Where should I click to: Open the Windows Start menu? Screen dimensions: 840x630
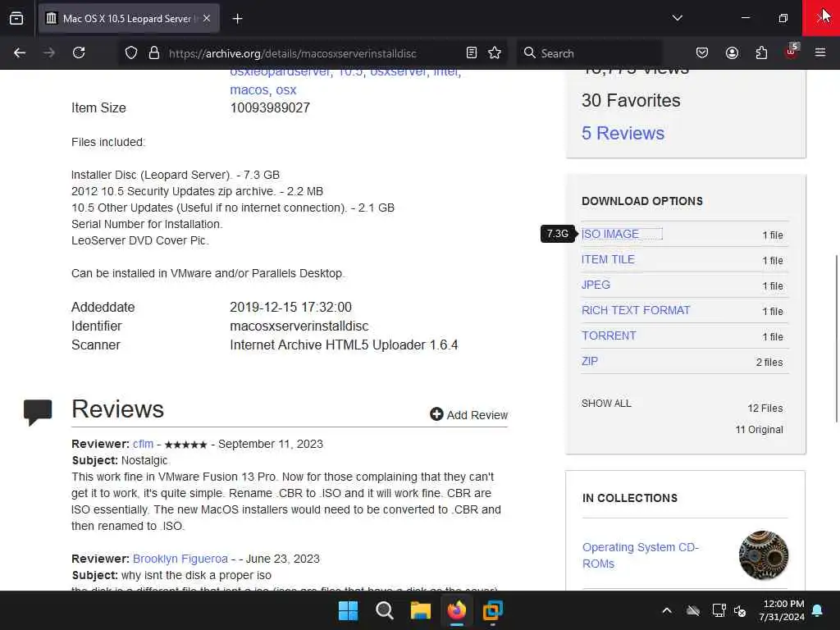348,610
